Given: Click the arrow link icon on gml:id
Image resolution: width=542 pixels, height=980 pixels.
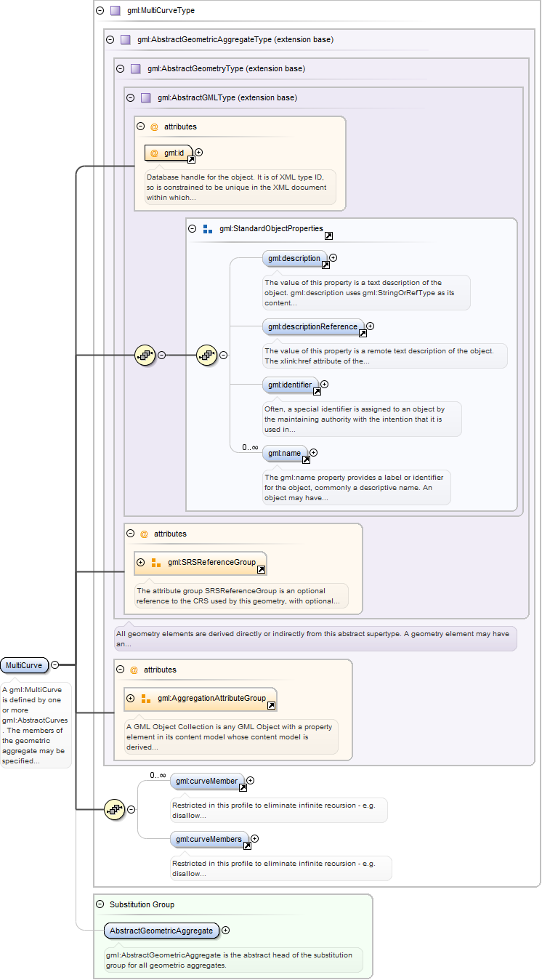Looking at the screenshot, I should click(x=191, y=159).
